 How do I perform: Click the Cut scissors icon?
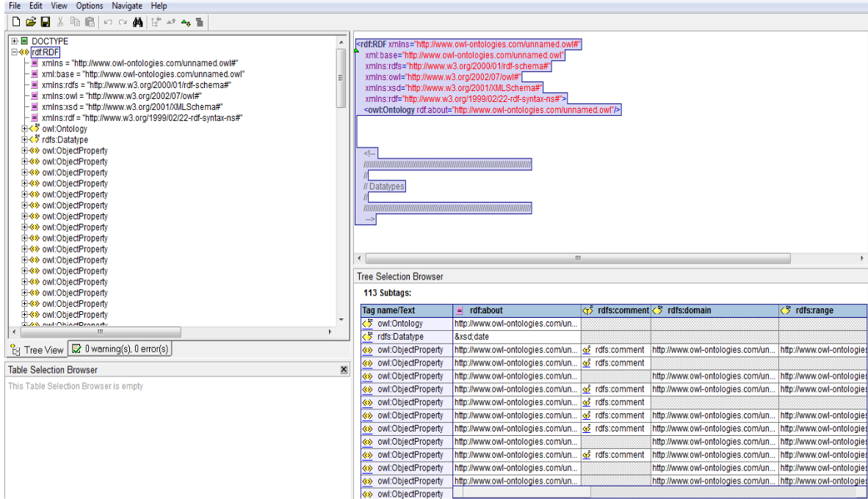click(x=60, y=22)
